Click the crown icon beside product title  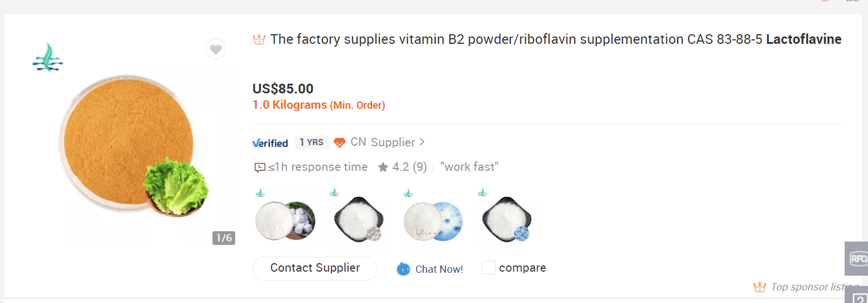click(259, 39)
